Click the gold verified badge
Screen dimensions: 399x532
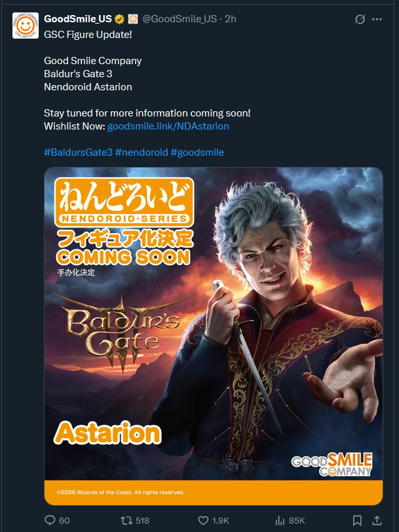119,20
